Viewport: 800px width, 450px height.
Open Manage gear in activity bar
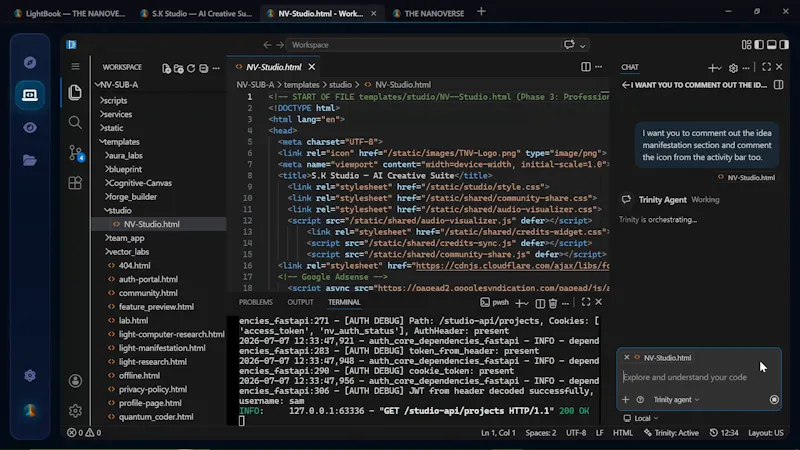(75, 410)
